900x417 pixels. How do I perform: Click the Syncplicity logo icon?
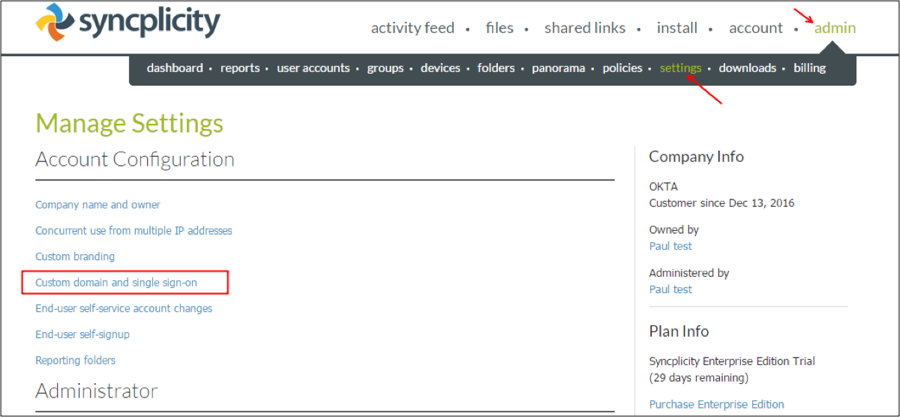55,22
